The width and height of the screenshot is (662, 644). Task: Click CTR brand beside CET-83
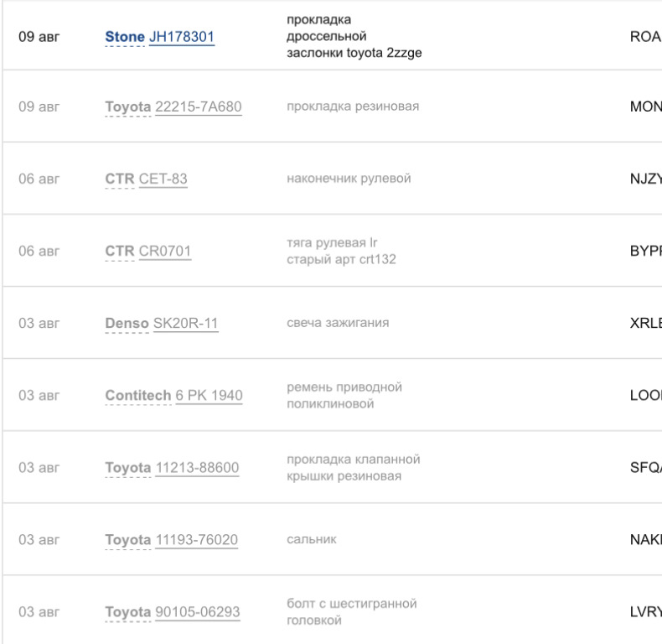120,179
